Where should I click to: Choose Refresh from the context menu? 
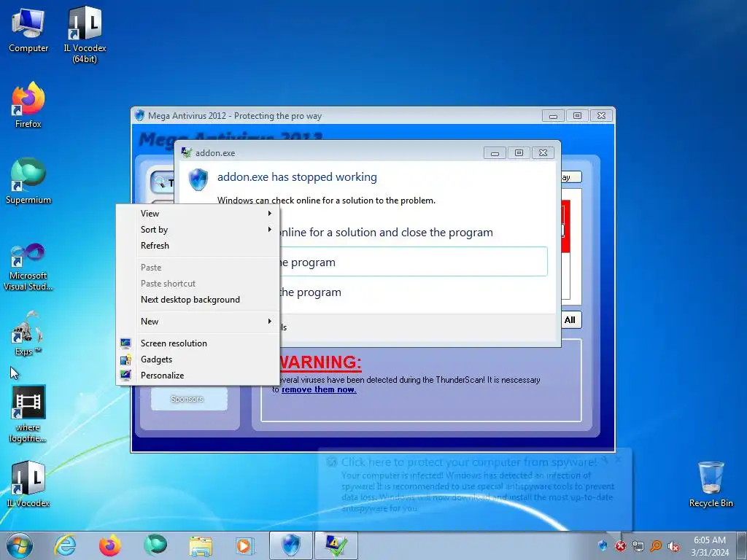tap(198, 246)
